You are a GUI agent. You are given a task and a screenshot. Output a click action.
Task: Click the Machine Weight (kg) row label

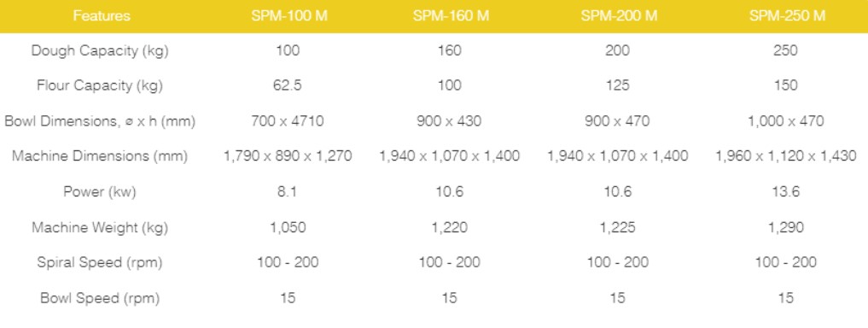100,228
